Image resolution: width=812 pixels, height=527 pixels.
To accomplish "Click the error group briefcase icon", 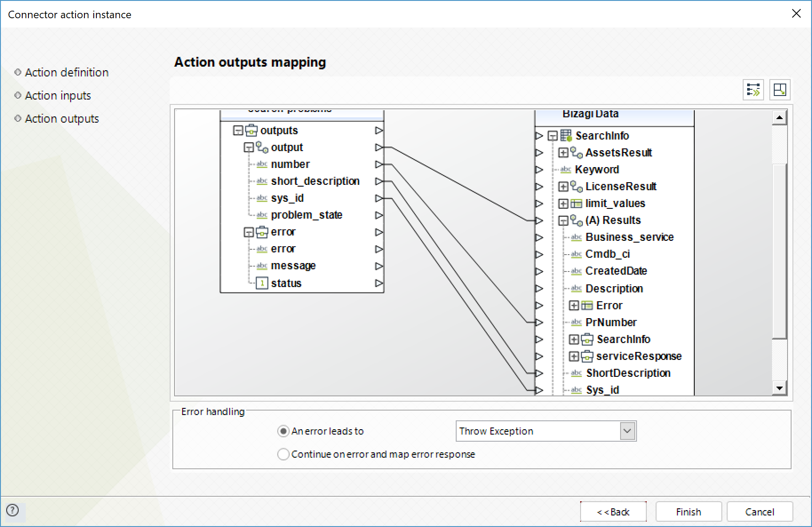I will [x=262, y=232].
